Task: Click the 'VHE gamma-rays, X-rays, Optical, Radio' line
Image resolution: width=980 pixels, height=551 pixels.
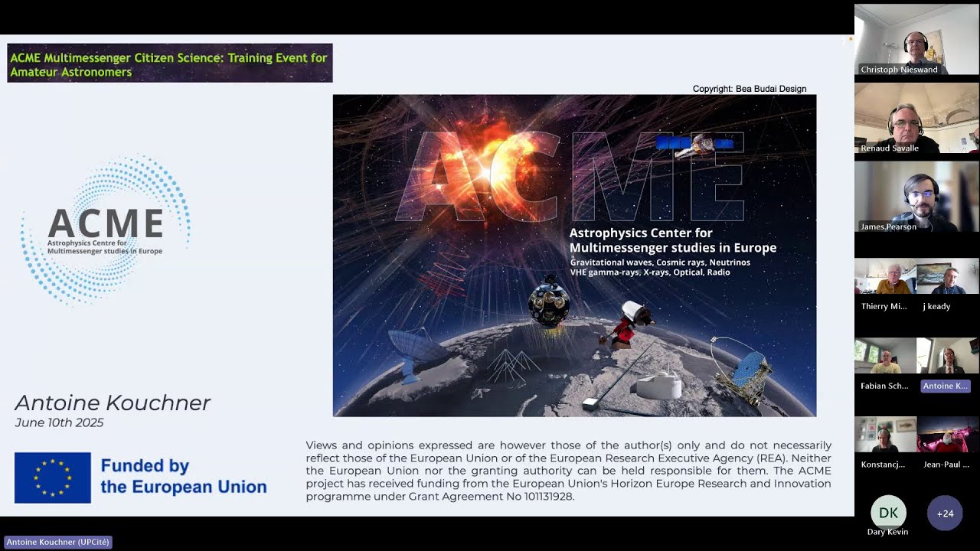Action: pos(649,272)
